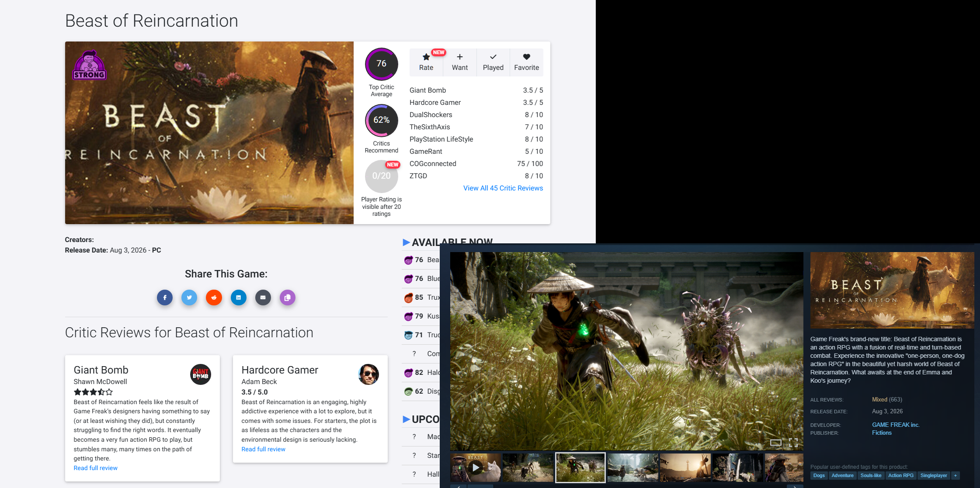
Task: Click the tier icon beside score 79
Action: 408,316
